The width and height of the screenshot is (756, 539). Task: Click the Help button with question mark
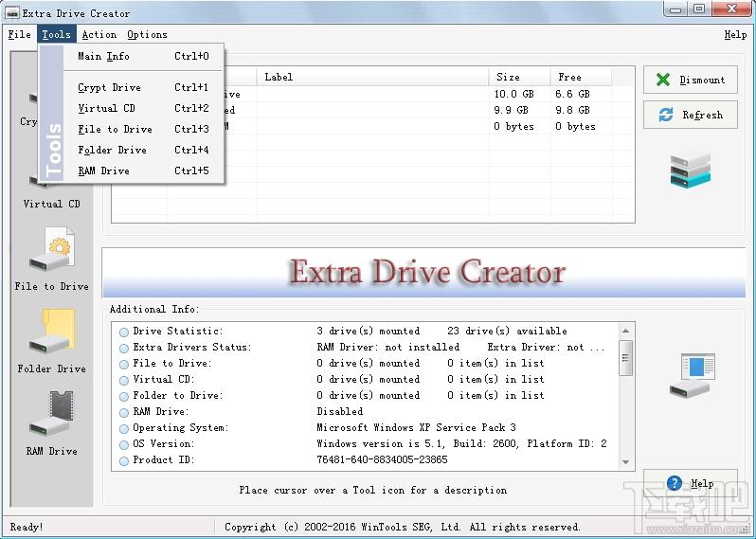pos(690,483)
